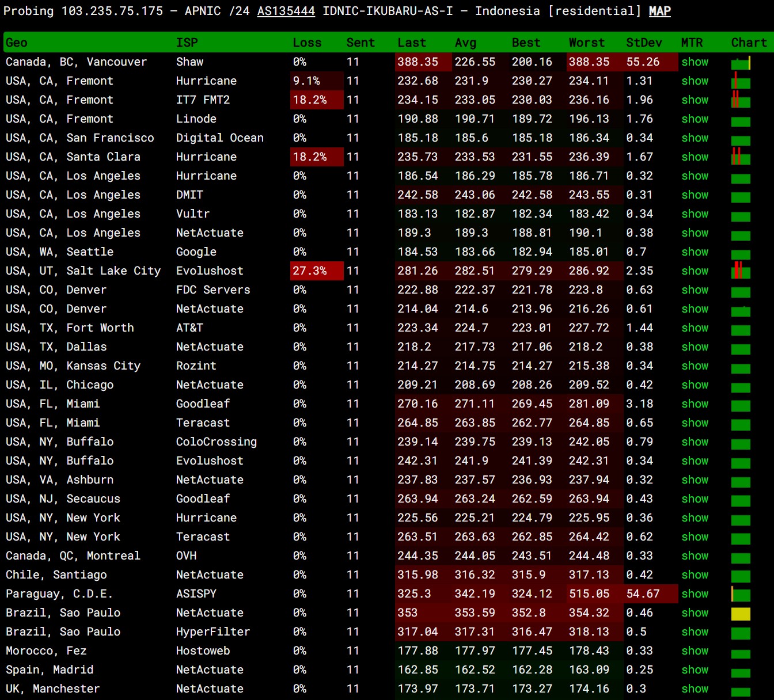This screenshot has height=700, width=774.
Task: Show MTR for Miami Teracast row
Action: click(695, 423)
